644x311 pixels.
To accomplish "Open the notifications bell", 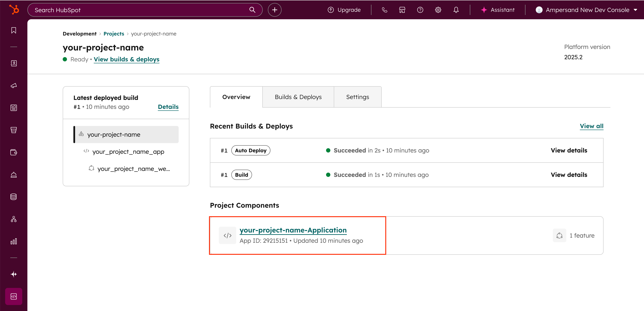I will coord(456,10).
